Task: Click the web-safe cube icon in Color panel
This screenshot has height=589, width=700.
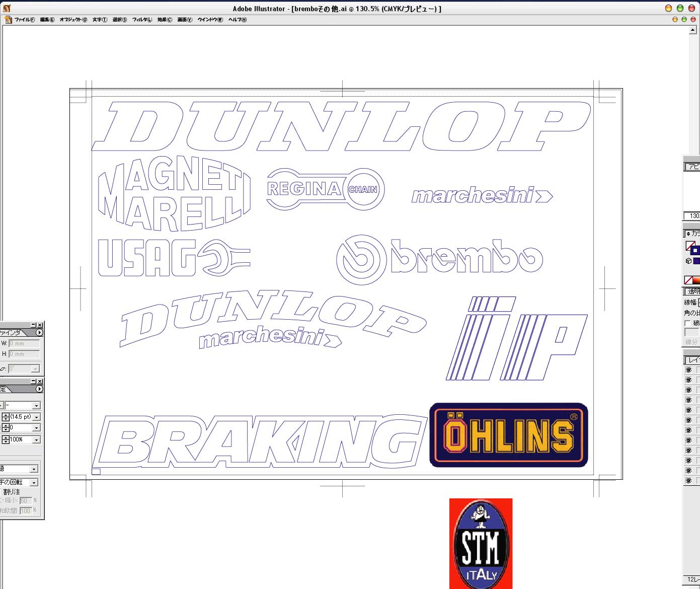Action: pos(688,261)
